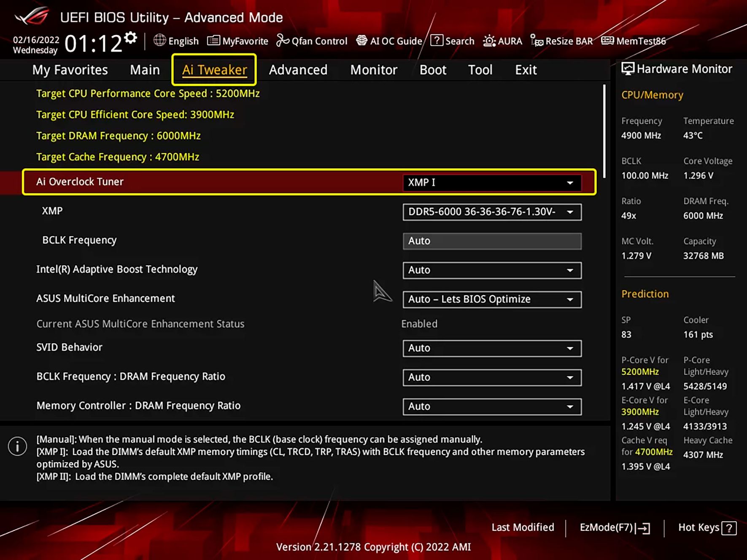Open the Exit tab
Viewport: 747px width, 560px height.
pos(526,70)
